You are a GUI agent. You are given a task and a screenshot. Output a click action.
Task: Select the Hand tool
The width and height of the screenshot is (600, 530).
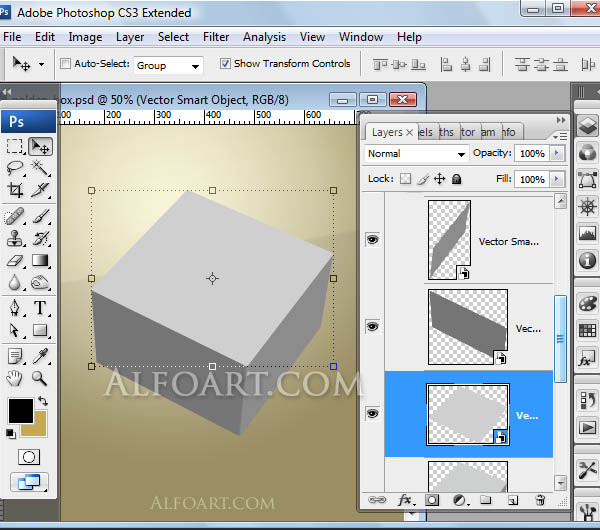coord(15,378)
